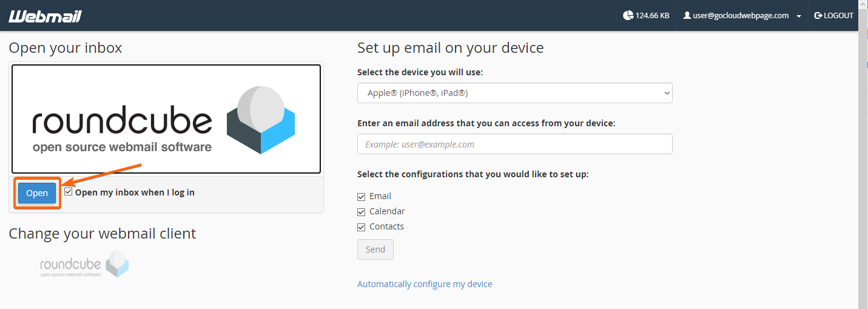The height and width of the screenshot is (309, 868).
Task: Click the roundcube cube logo in banner
Action: 261,120
